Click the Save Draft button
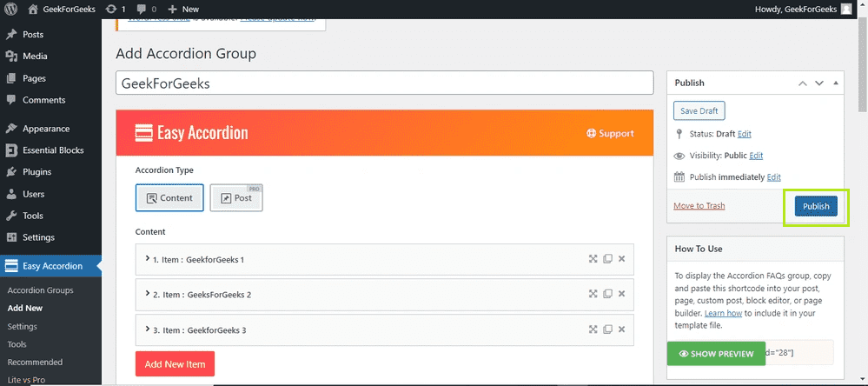 (x=699, y=110)
